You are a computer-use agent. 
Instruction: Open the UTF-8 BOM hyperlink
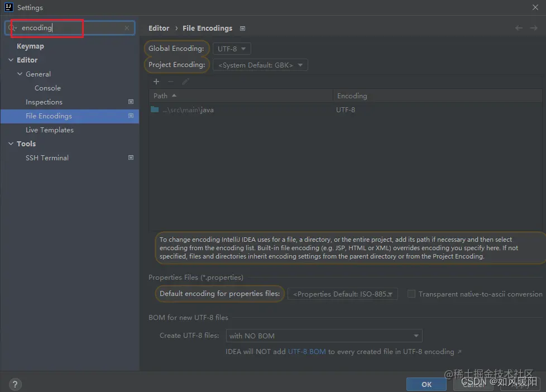(x=307, y=352)
